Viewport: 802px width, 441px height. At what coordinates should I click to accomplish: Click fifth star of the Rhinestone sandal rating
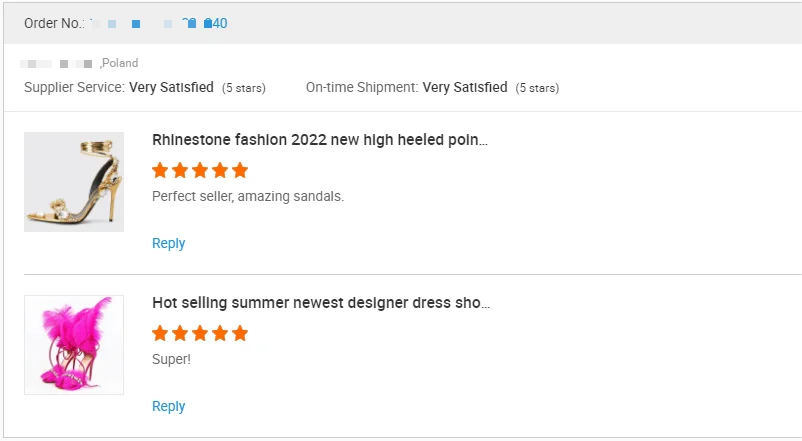[x=240, y=170]
